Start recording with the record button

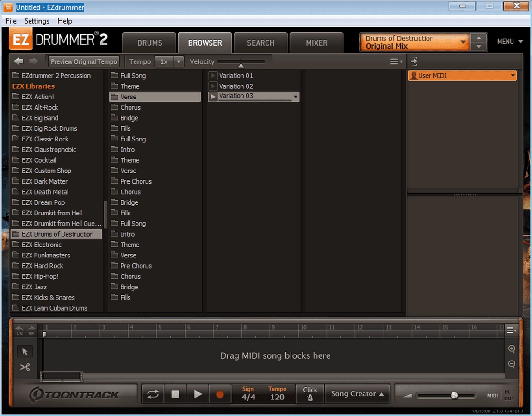pos(220,394)
